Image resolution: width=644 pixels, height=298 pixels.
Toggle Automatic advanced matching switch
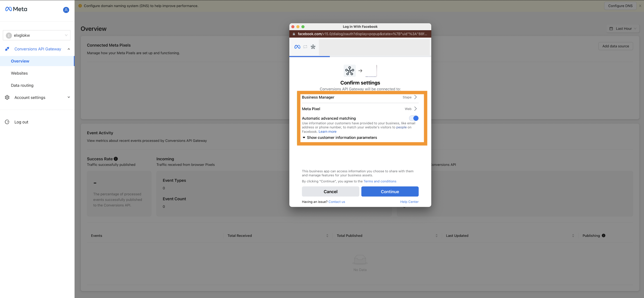[x=414, y=118]
